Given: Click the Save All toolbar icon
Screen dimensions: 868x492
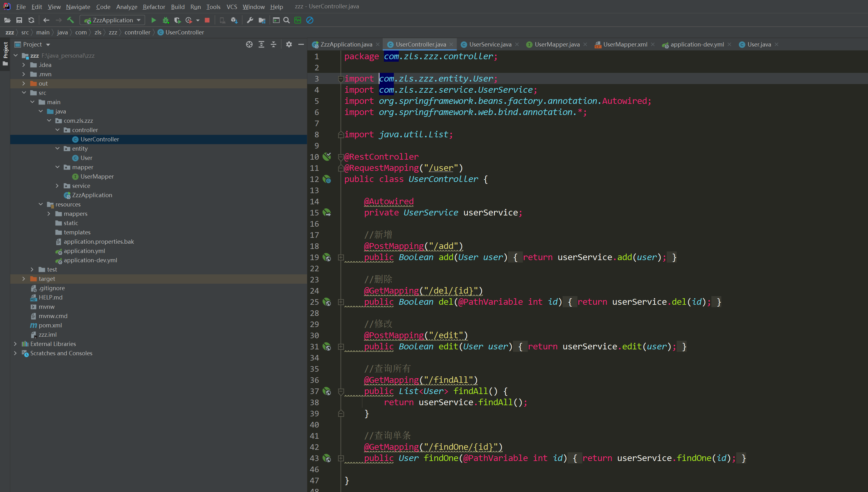Looking at the screenshot, I should (19, 20).
